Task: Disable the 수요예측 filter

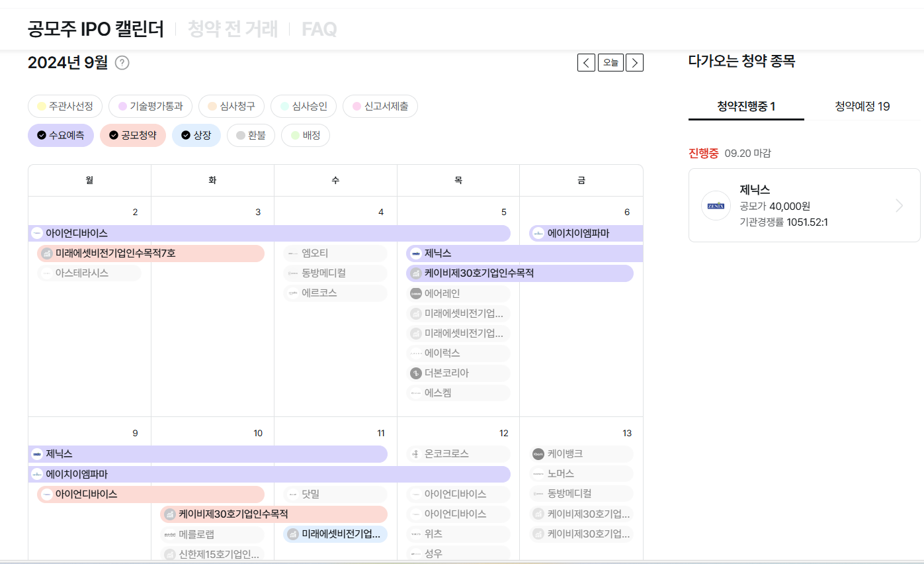Action: (x=60, y=135)
